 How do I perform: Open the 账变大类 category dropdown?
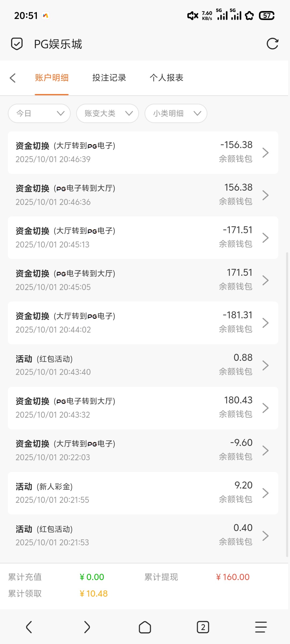coord(107,113)
